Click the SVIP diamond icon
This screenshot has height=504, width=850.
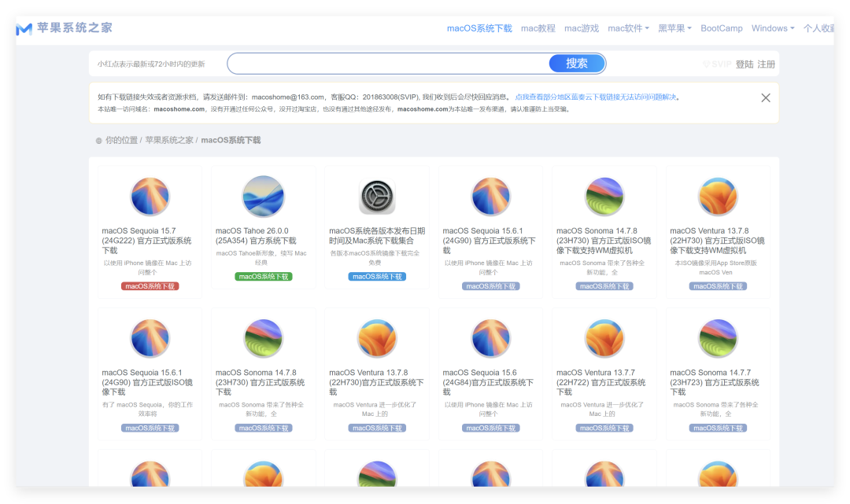pyautogui.click(x=706, y=64)
